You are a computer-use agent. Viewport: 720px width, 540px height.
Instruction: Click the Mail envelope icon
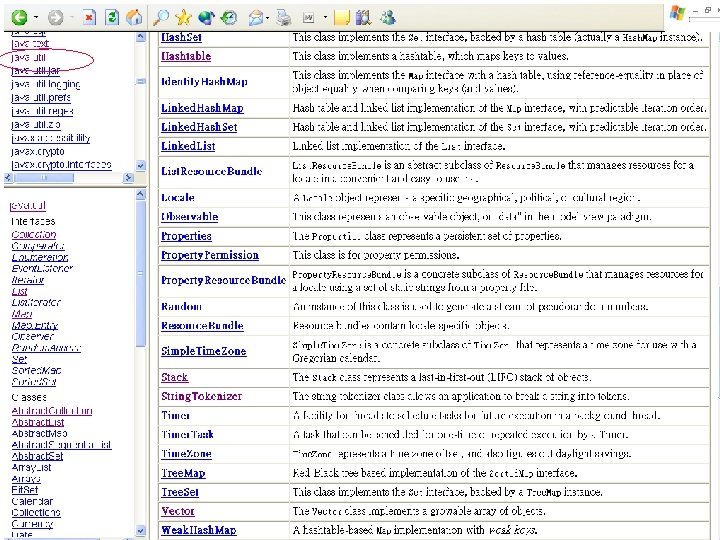coord(255,18)
